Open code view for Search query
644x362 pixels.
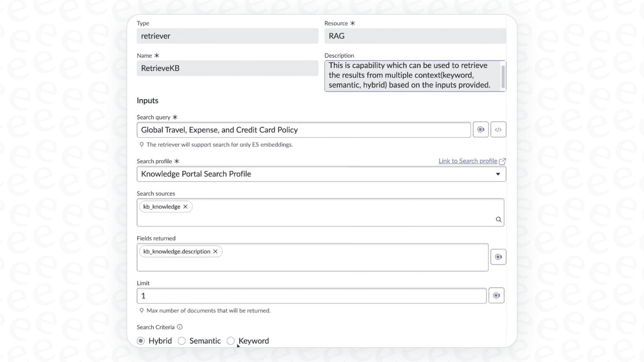pyautogui.click(x=498, y=129)
